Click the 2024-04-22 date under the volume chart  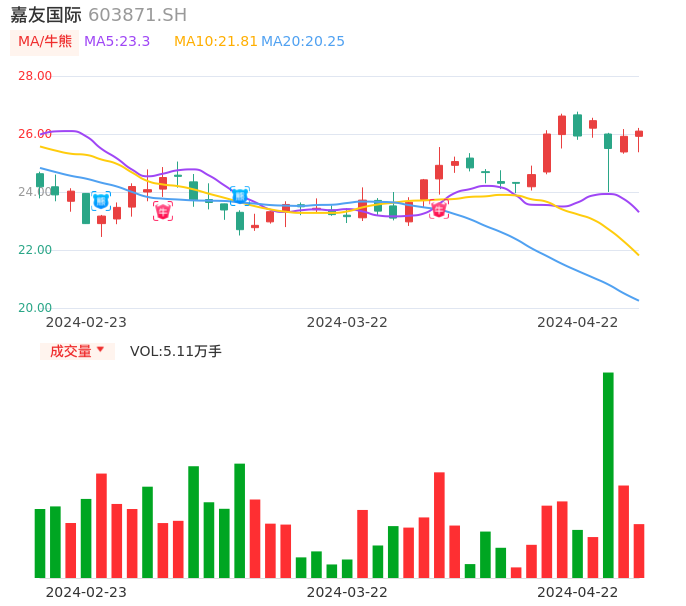coord(578,591)
